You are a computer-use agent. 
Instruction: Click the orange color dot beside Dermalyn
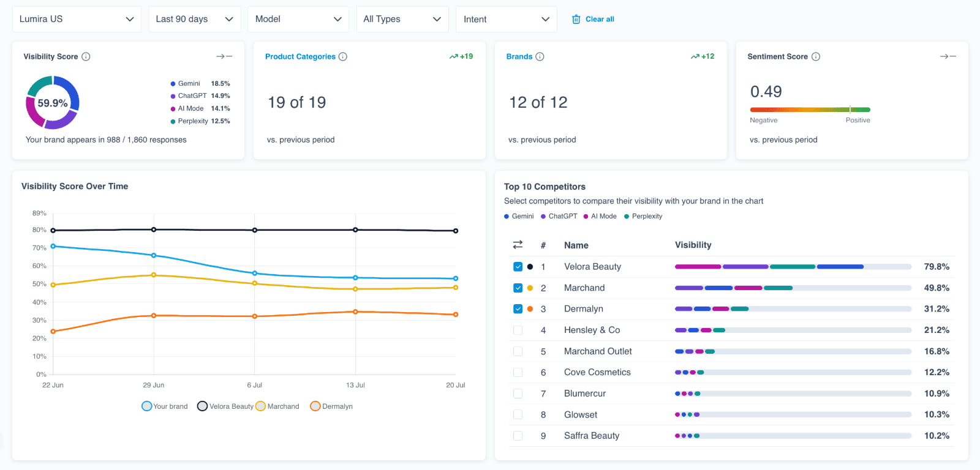pyautogui.click(x=530, y=309)
